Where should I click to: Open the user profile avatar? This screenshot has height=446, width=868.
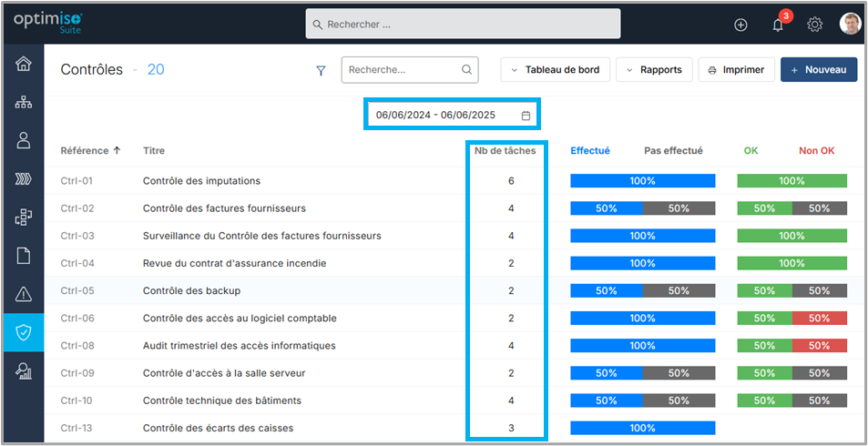click(850, 25)
